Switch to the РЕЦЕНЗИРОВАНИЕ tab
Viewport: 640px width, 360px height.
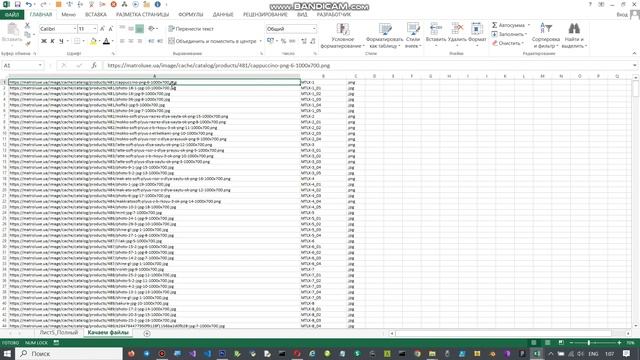pos(265,15)
